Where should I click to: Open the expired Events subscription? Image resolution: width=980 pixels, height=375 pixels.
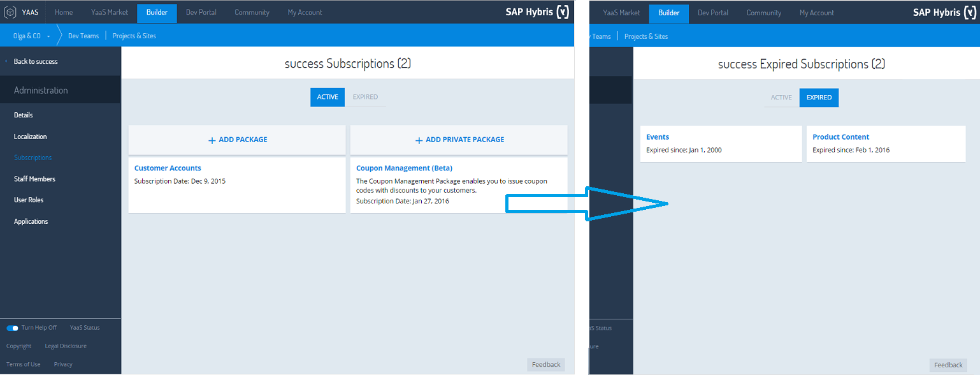tap(658, 137)
